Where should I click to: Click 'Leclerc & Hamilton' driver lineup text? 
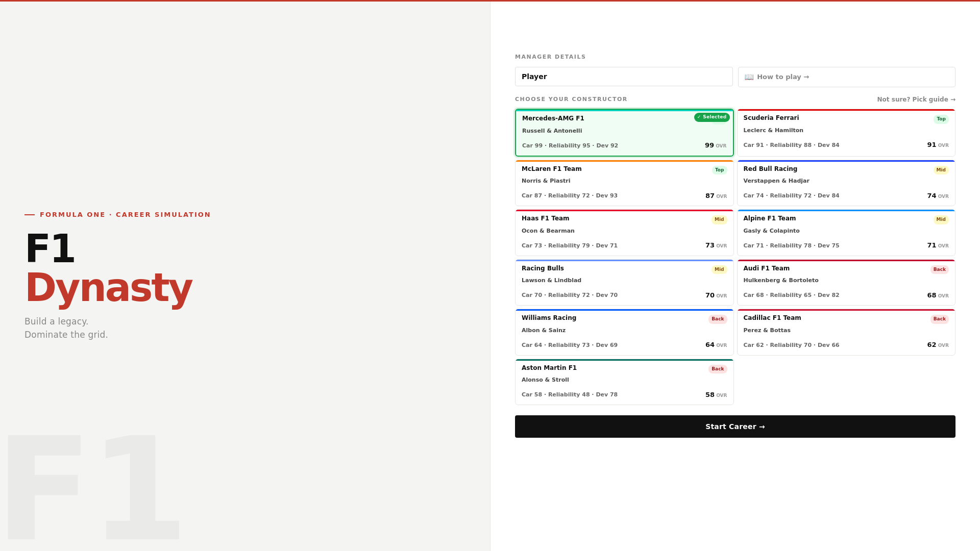(773, 131)
